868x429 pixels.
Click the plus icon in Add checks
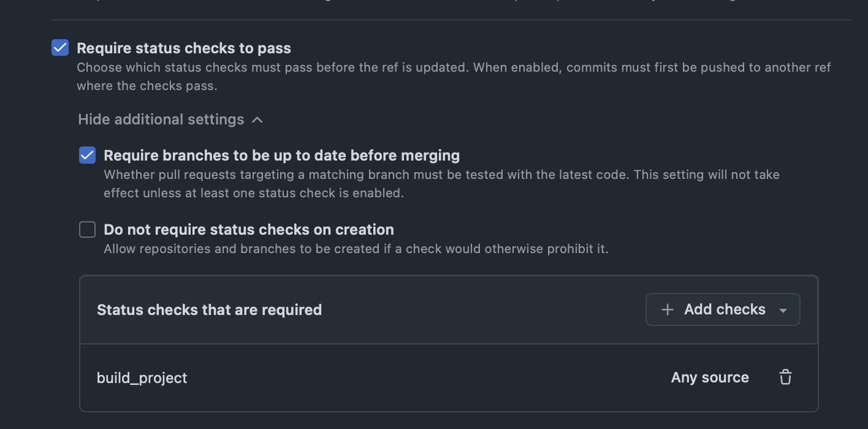(668, 310)
